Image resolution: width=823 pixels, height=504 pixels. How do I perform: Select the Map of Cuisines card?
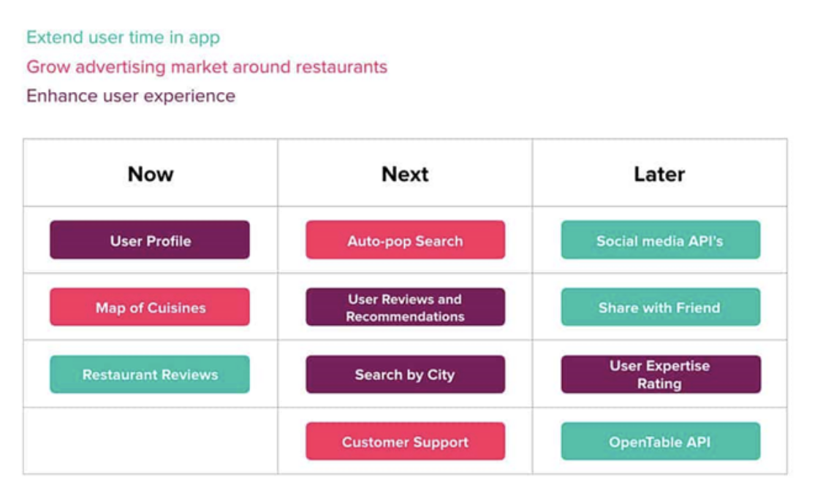(x=150, y=307)
